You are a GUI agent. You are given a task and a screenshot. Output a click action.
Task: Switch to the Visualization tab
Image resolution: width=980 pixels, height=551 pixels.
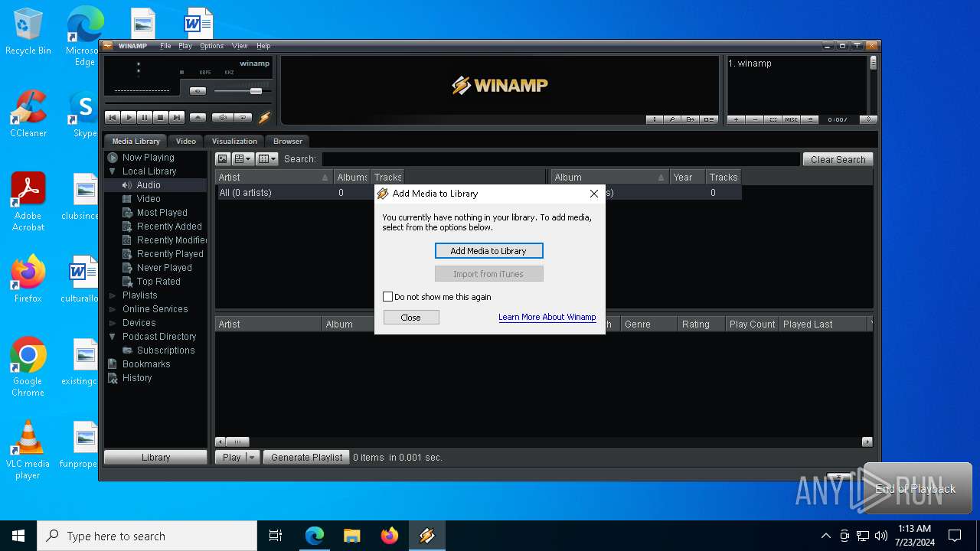point(234,141)
